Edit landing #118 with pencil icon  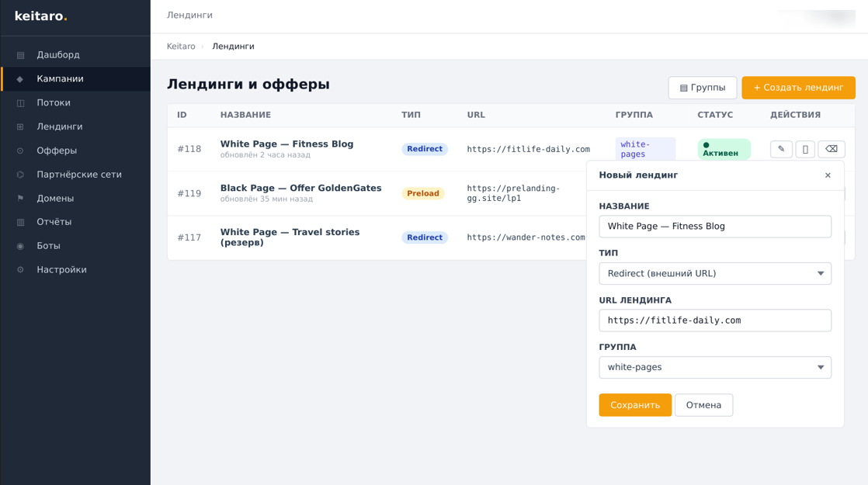781,149
